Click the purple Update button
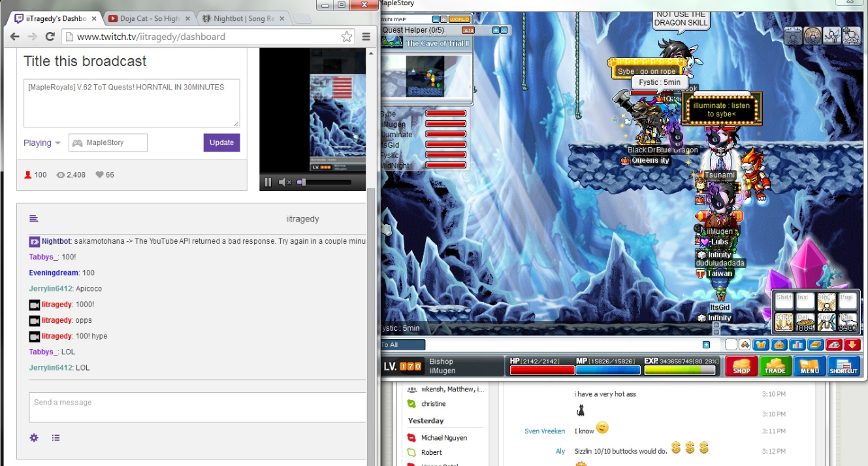Screen dimensions: 868x466 [x=221, y=142]
